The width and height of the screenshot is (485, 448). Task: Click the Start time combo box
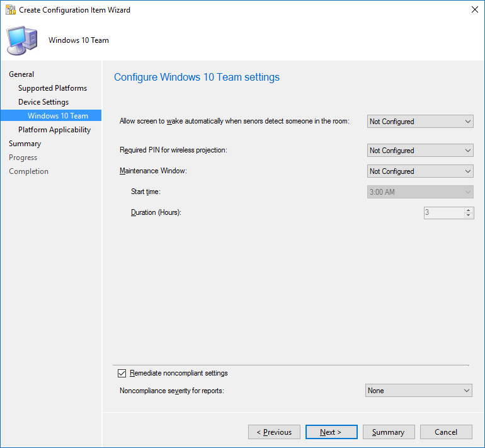pos(420,192)
